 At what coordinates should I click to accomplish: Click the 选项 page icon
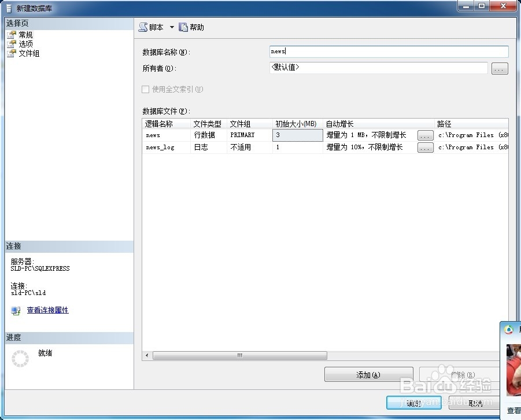pyautogui.click(x=11, y=43)
